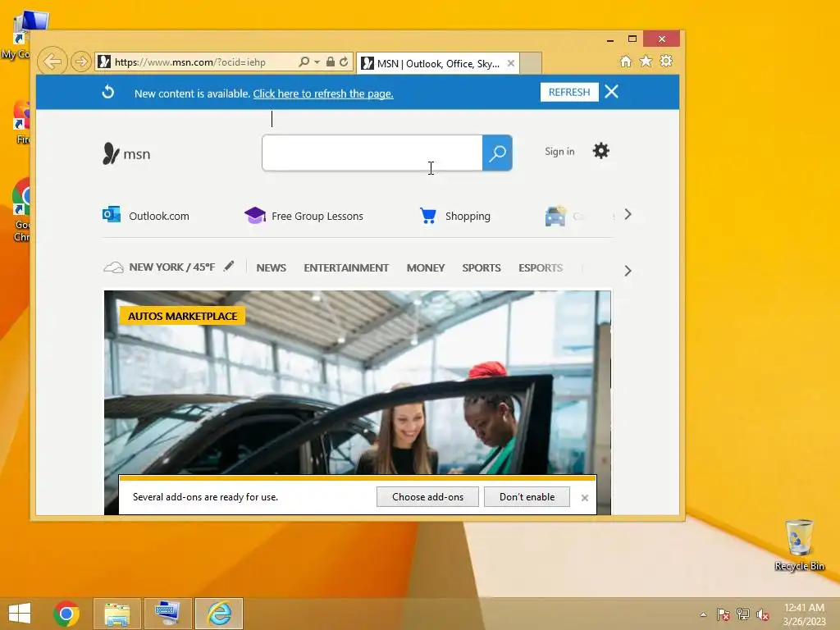Image resolution: width=840 pixels, height=630 pixels.
Task: Click the computer keyboard taskbar icon
Action: click(x=167, y=614)
